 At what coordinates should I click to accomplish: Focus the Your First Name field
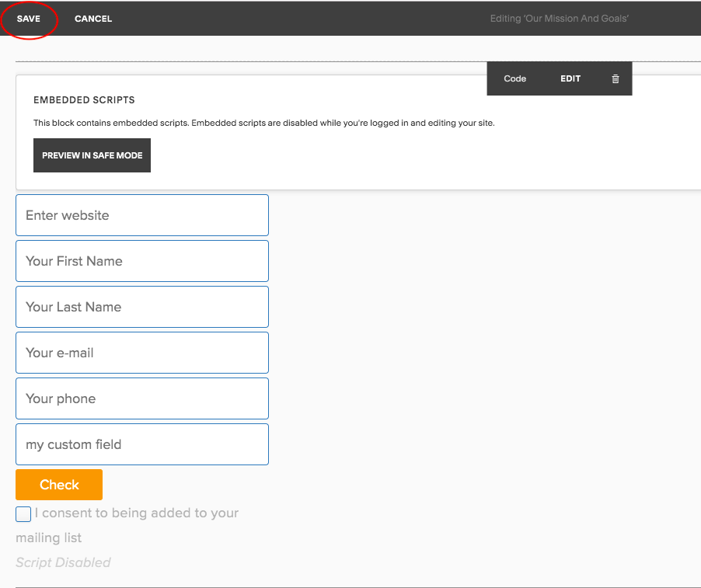click(142, 261)
